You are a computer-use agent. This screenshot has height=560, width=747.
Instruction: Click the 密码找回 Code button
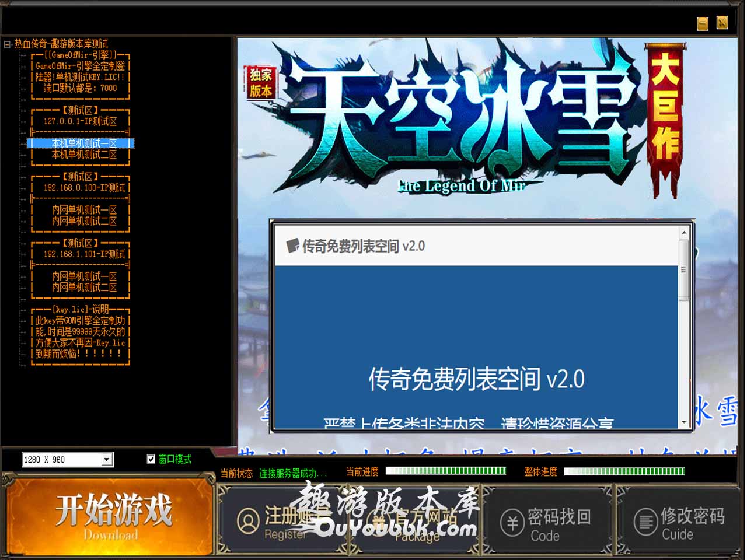(x=546, y=521)
